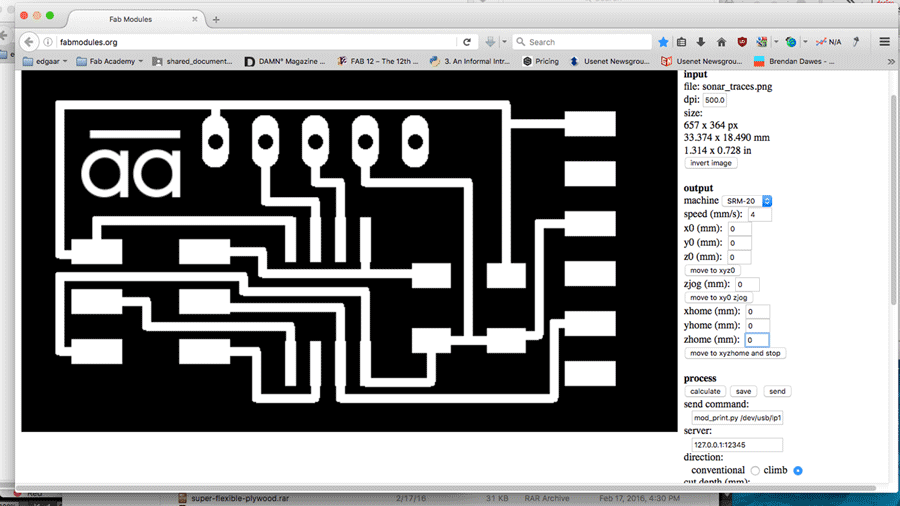Close the Fab Modules tab

(195, 20)
